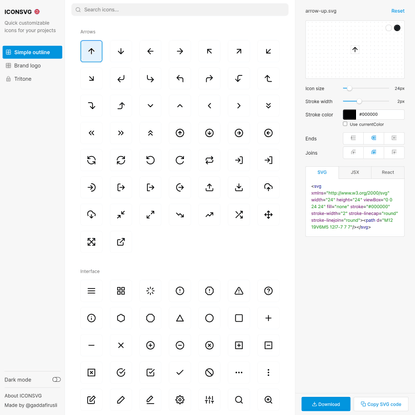The width and height of the screenshot is (415, 415).
Task: Pick the checkmark icon
Action: click(x=180, y=373)
